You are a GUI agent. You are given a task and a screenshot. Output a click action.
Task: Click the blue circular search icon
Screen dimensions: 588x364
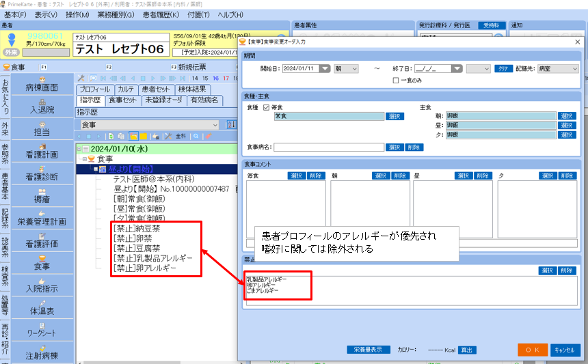pos(196,137)
